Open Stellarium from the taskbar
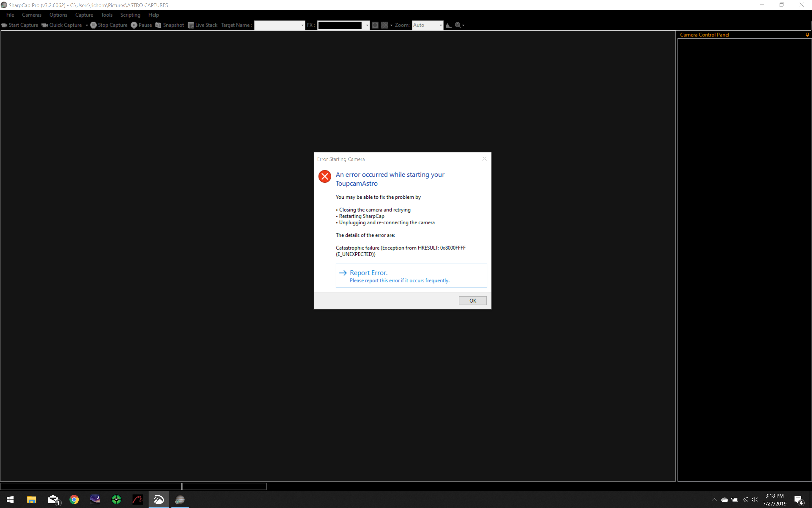 tap(95, 500)
